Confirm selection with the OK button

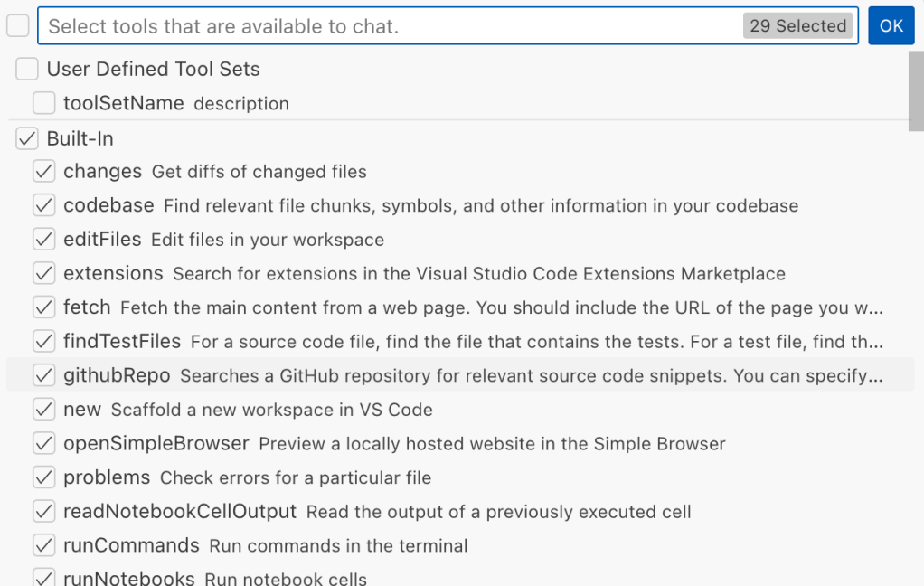(891, 25)
